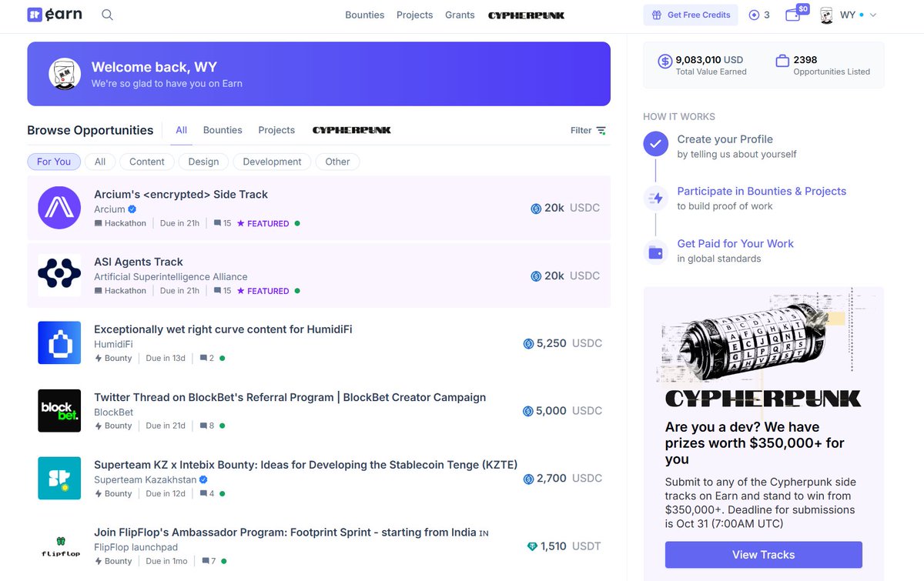
Task: Select the All category pill
Action: 100,162
